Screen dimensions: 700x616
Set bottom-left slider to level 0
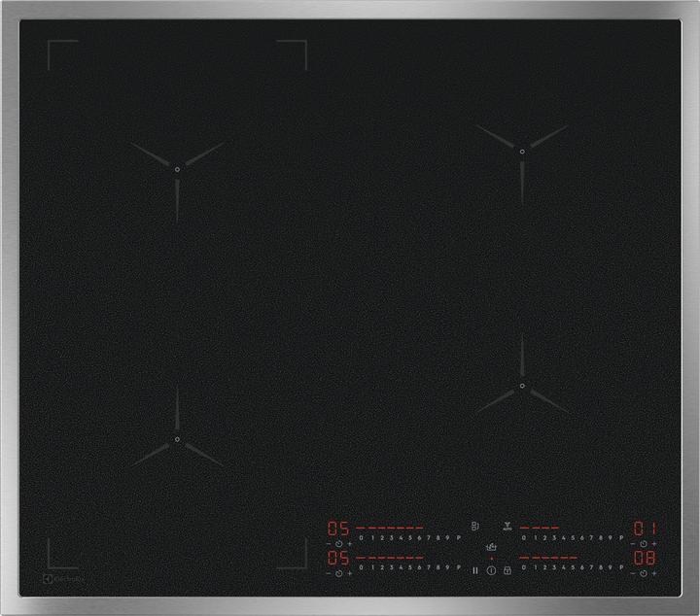361,566
